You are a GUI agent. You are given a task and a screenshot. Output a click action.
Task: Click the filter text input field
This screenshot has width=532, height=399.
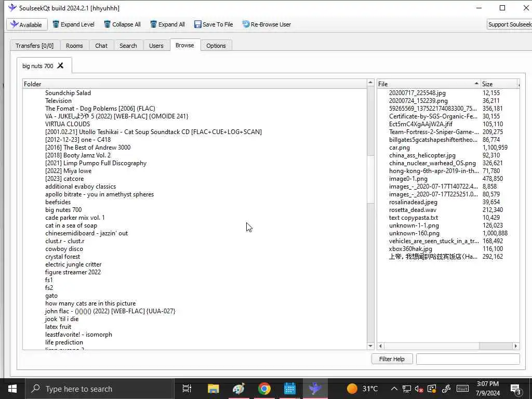[x=468, y=359]
